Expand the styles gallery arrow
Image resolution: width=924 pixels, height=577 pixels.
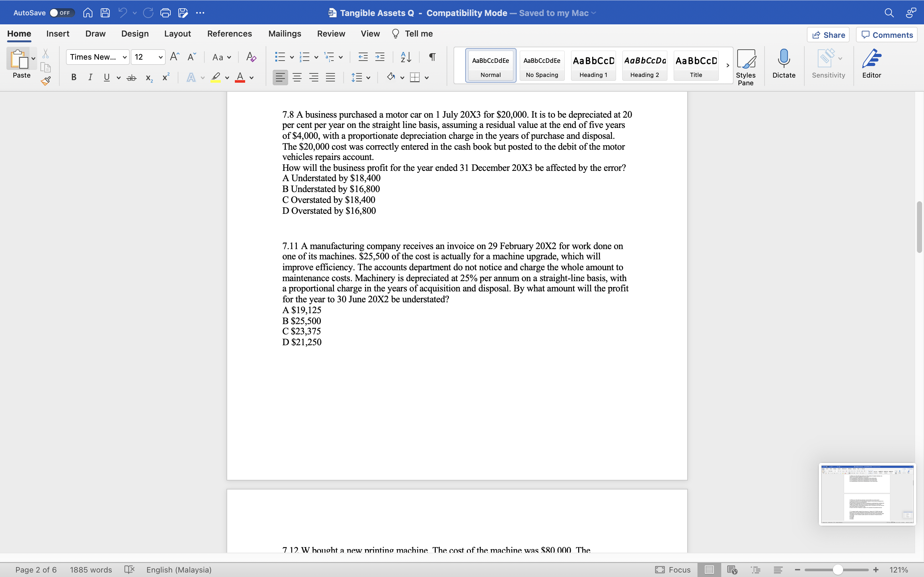click(727, 65)
